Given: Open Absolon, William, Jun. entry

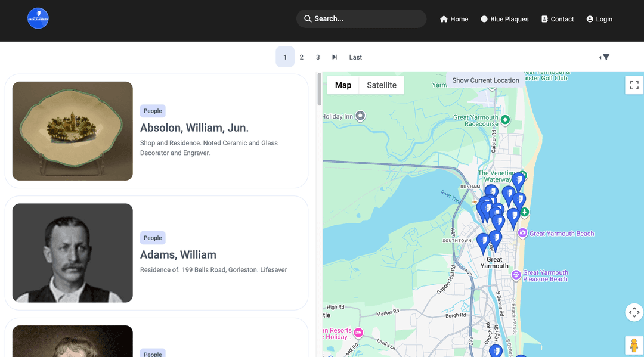Looking at the screenshot, I should point(194,128).
